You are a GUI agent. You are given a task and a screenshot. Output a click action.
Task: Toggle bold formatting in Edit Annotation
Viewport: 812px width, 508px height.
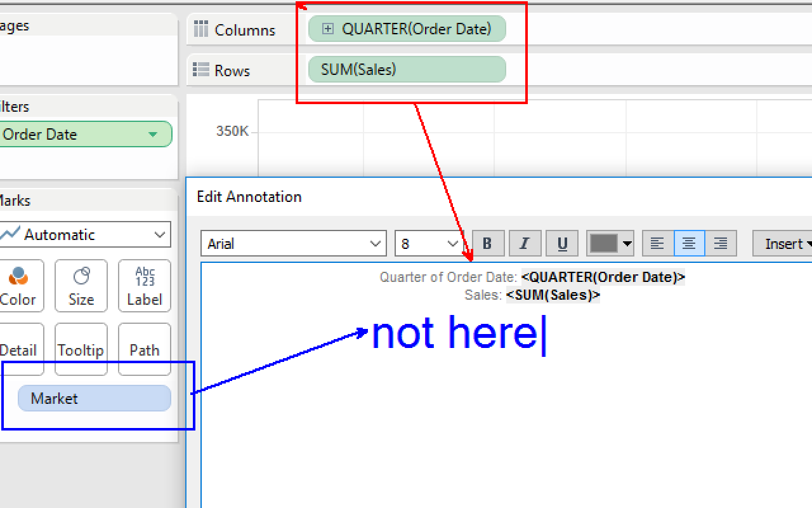coord(487,243)
